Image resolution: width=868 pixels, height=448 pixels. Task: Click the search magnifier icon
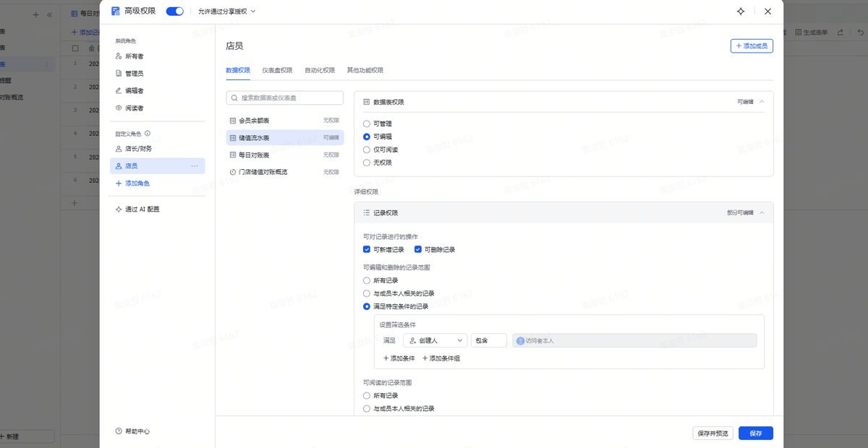(x=235, y=98)
